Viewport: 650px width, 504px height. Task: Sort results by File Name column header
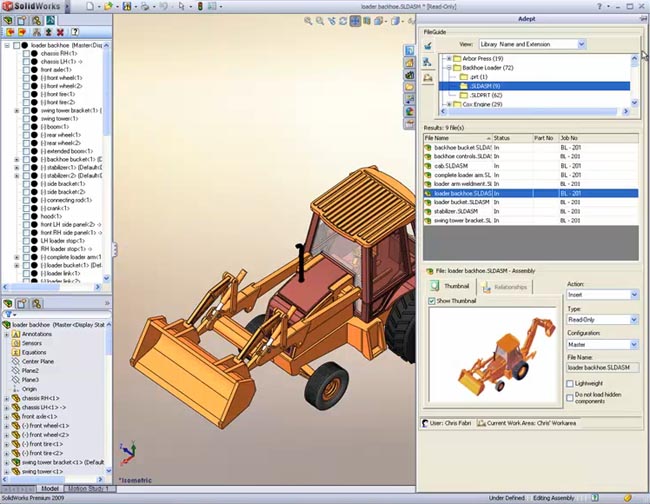457,138
